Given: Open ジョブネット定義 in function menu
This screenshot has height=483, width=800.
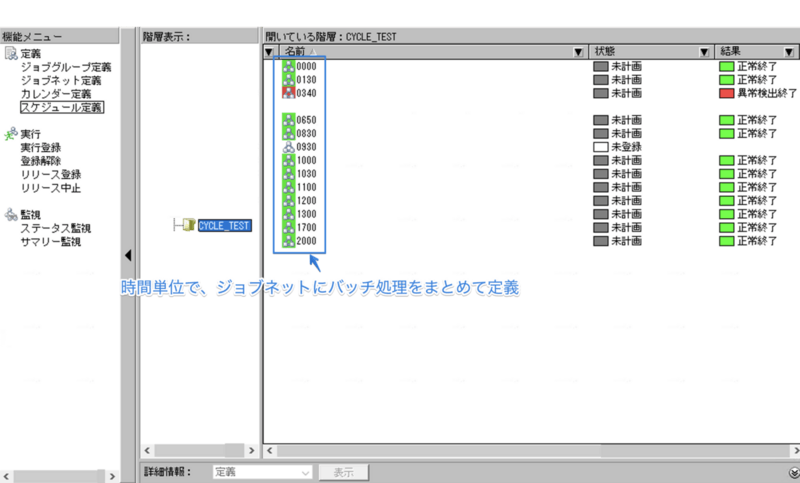Looking at the screenshot, I should coord(61,81).
